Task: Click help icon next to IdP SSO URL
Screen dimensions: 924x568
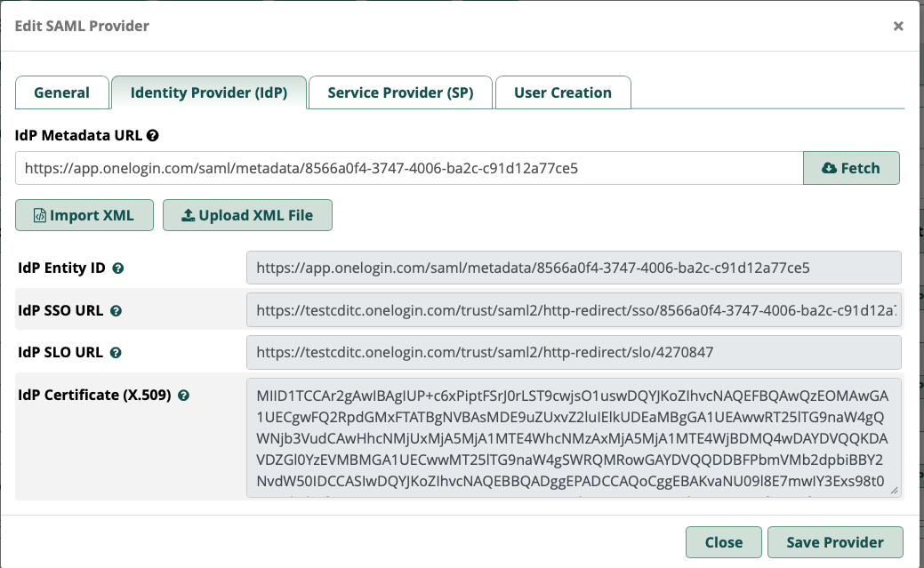Action: [116, 311]
